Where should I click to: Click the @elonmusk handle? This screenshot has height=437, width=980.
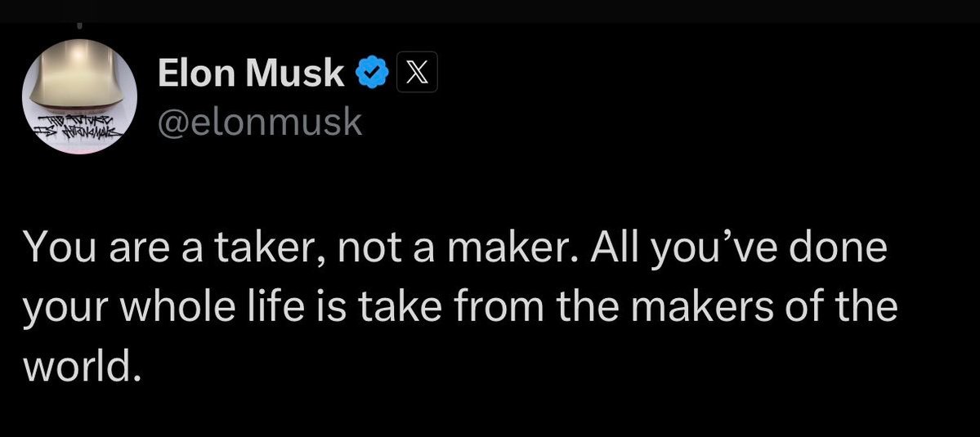[258, 122]
